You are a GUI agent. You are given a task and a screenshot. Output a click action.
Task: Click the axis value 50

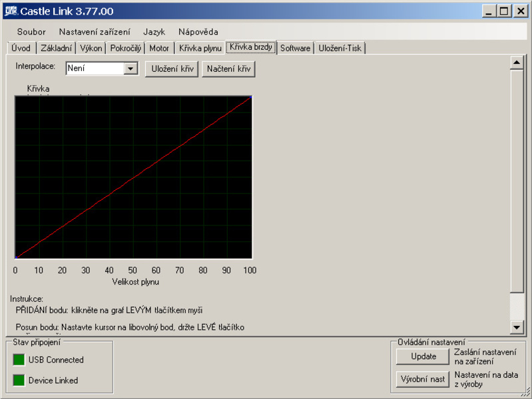[133, 270]
